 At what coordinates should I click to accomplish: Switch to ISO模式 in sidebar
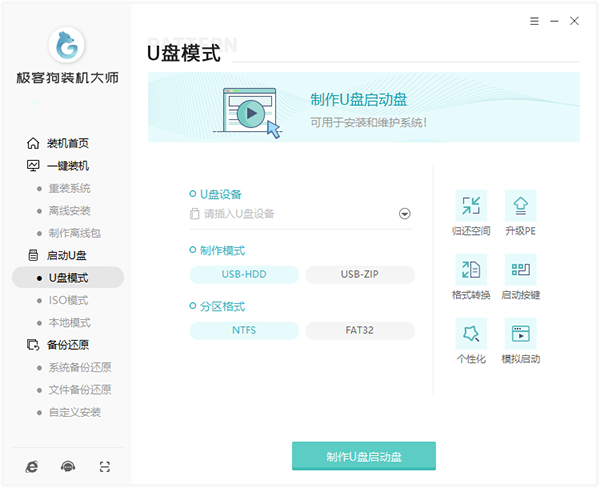coord(68,300)
